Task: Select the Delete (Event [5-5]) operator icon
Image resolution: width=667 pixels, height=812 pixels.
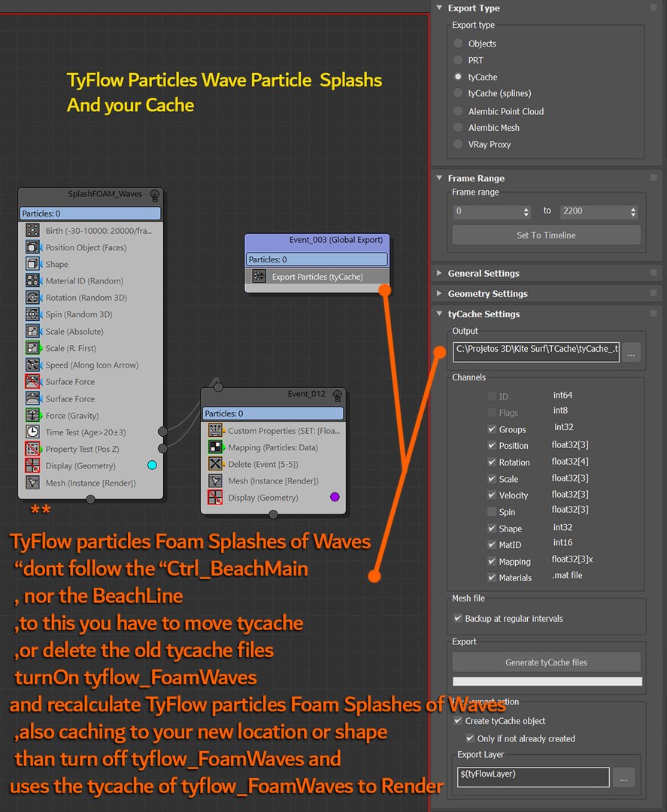Action: point(215,463)
